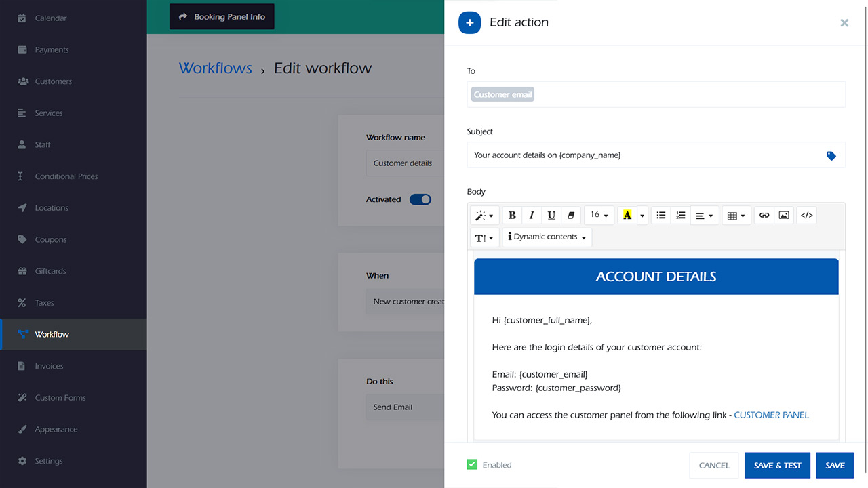Insert an ordered numbered list
Viewport: 868px width, 488px height.
click(681, 216)
